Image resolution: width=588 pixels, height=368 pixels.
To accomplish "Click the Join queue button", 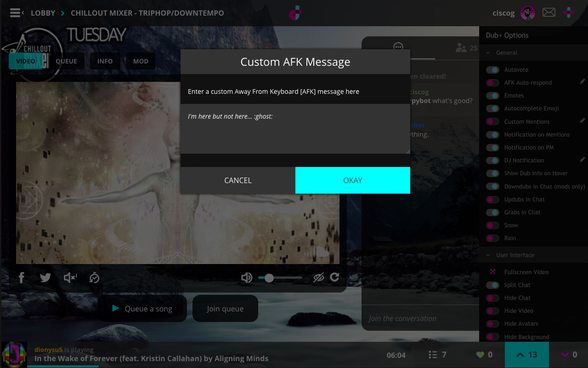I will [225, 309].
